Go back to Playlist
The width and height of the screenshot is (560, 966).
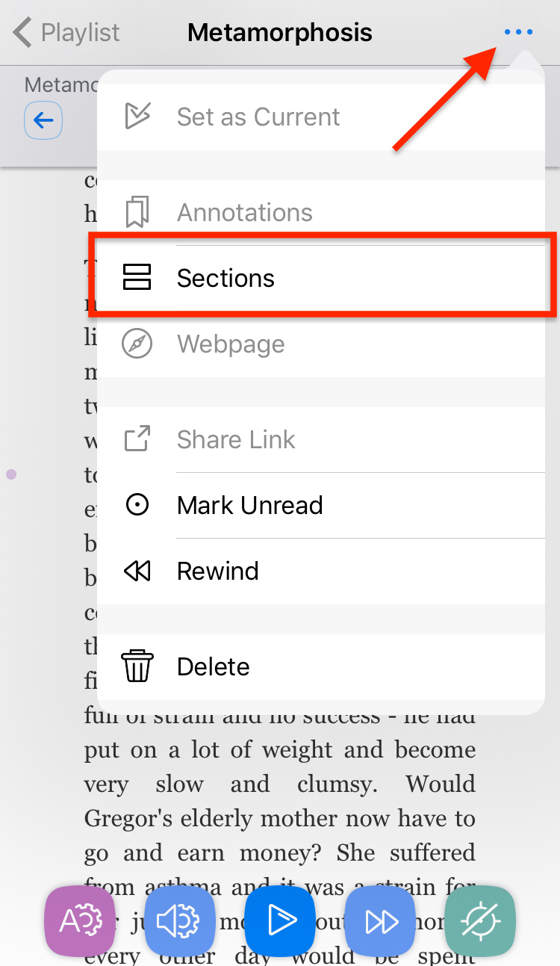tap(66, 33)
